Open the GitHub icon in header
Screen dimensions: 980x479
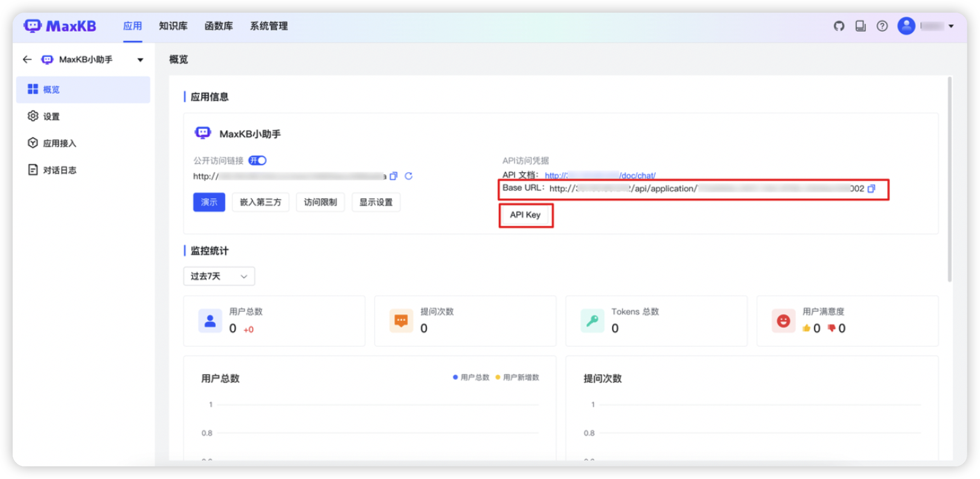[x=839, y=26]
